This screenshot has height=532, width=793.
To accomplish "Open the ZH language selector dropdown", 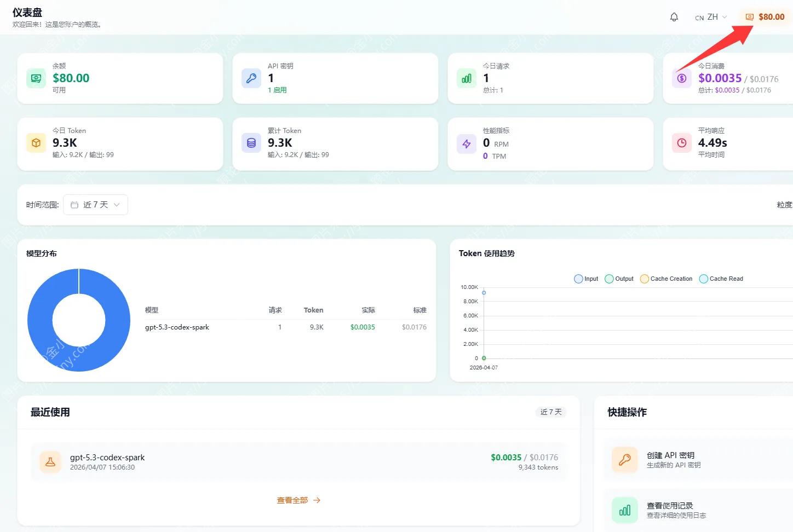I will pyautogui.click(x=711, y=17).
